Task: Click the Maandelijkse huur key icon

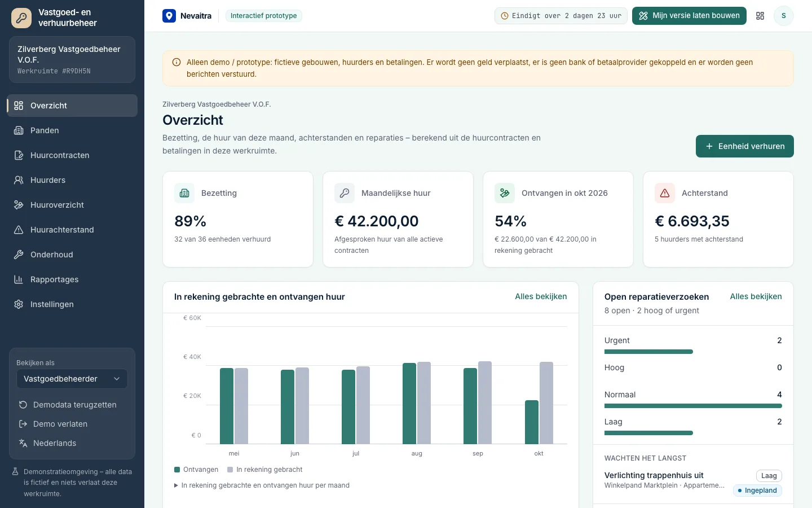Action: point(345,193)
